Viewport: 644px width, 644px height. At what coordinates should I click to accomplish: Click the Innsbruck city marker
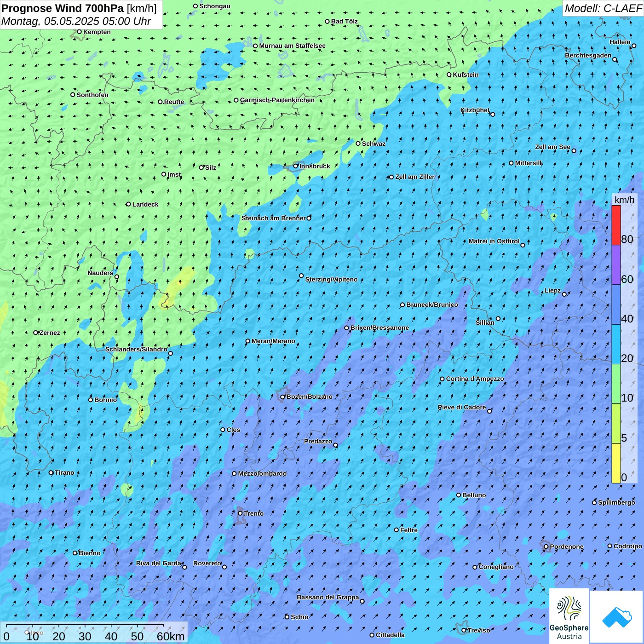[296, 166]
